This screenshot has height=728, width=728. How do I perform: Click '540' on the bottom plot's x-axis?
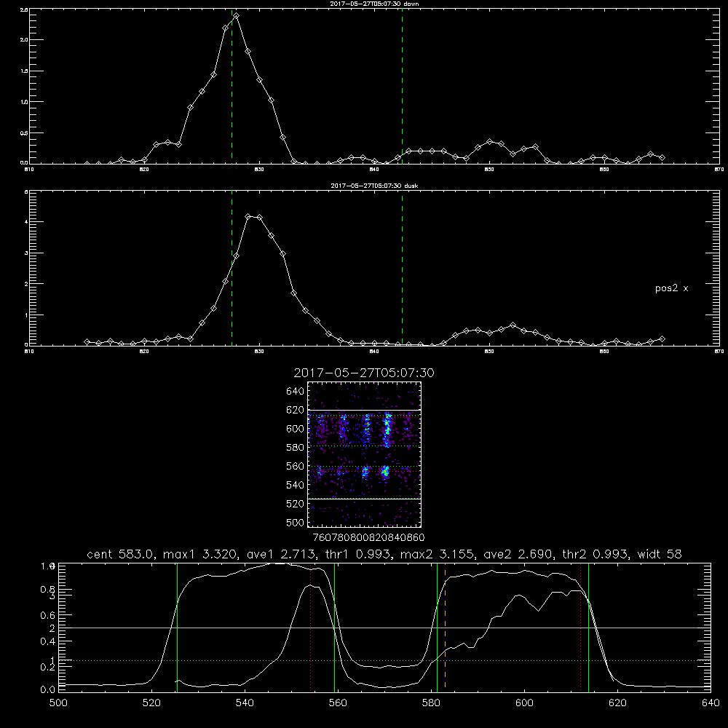tap(245, 703)
